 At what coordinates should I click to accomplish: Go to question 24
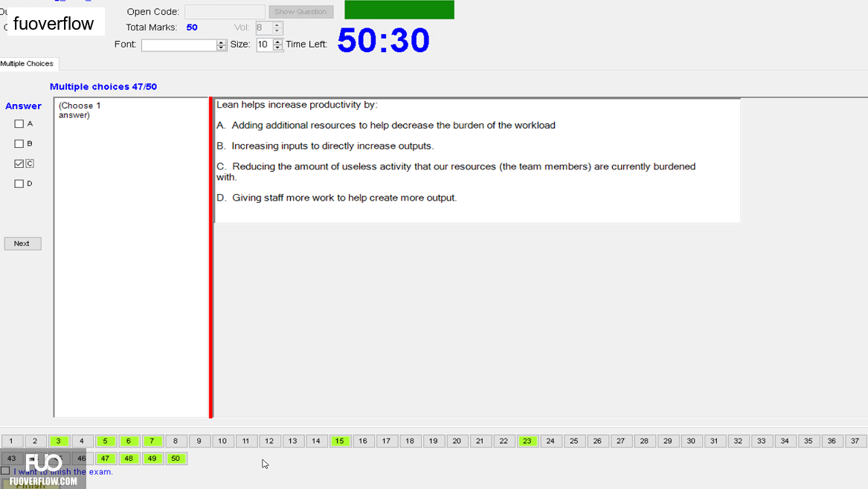551,441
